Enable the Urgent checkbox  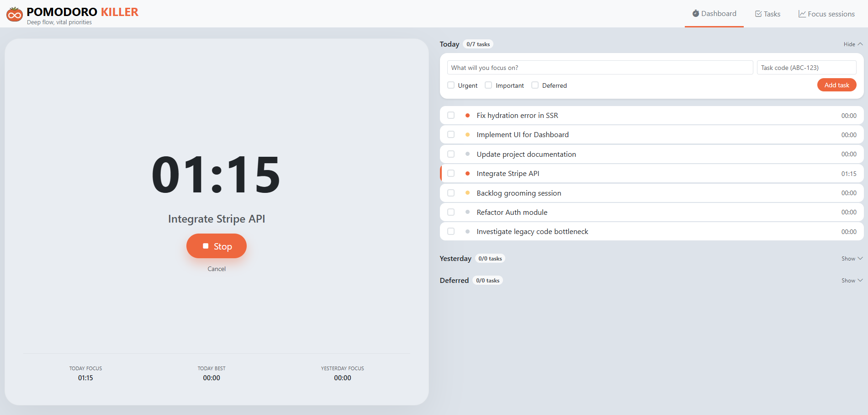pos(451,85)
